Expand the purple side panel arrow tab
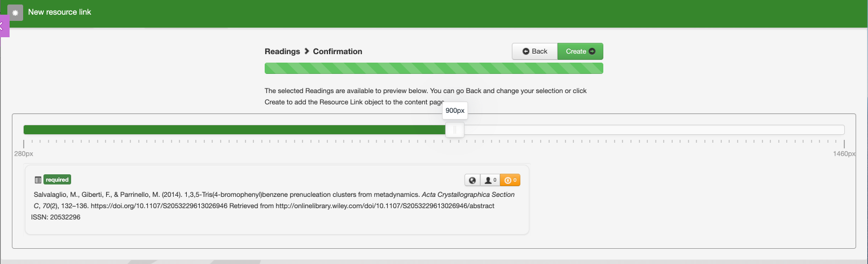The image size is (868, 264). pyautogui.click(x=3, y=25)
